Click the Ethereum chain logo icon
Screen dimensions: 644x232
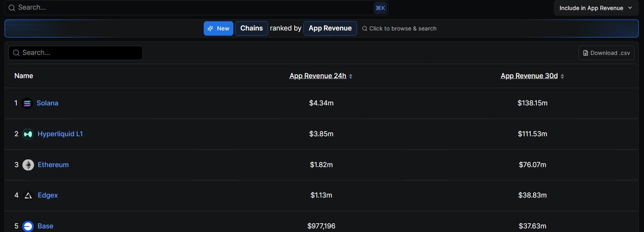[x=28, y=165]
